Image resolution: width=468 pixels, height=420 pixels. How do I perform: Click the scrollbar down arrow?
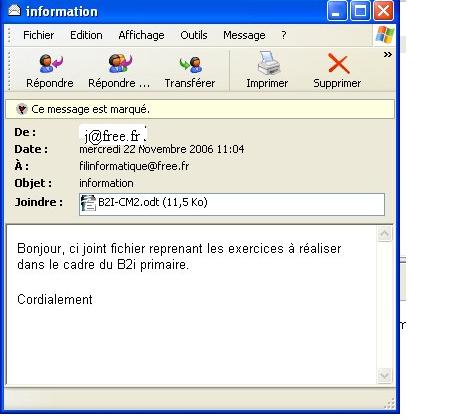tap(384, 376)
